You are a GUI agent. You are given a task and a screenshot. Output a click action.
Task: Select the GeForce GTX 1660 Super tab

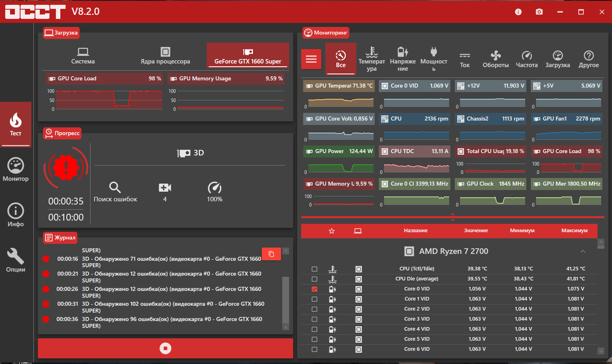pos(248,56)
